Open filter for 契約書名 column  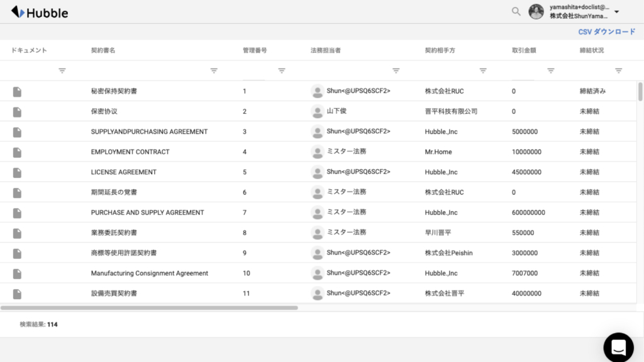(x=214, y=70)
